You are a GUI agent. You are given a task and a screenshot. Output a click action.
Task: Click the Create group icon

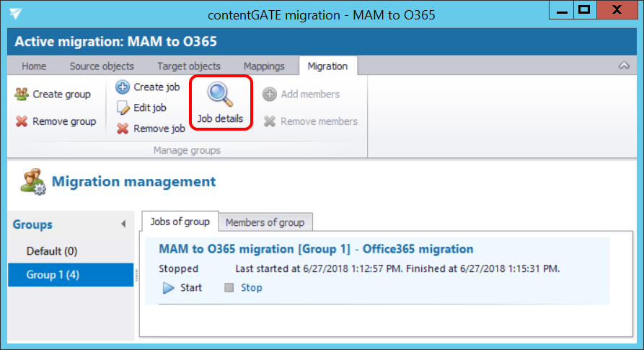22,95
